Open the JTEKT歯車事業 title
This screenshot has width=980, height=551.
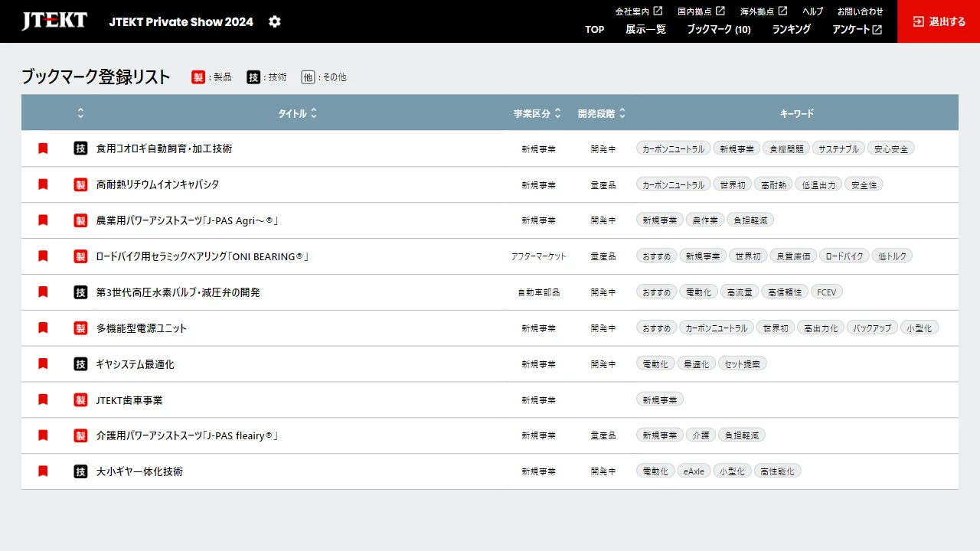129,399
